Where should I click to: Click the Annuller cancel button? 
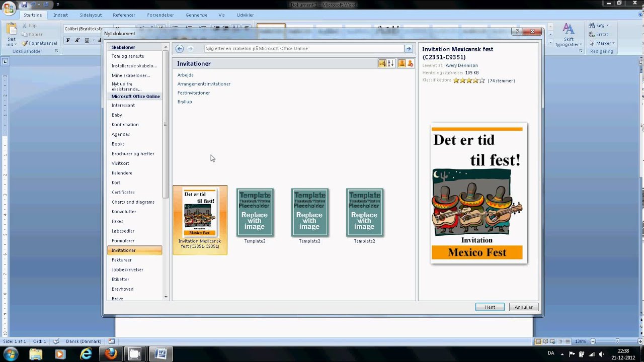pyautogui.click(x=524, y=307)
